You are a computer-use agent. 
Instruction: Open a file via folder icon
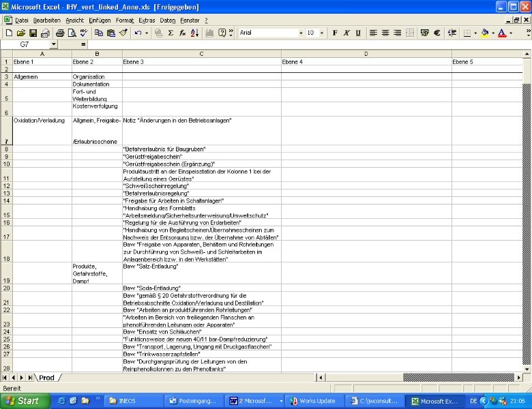pyautogui.click(x=21, y=33)
